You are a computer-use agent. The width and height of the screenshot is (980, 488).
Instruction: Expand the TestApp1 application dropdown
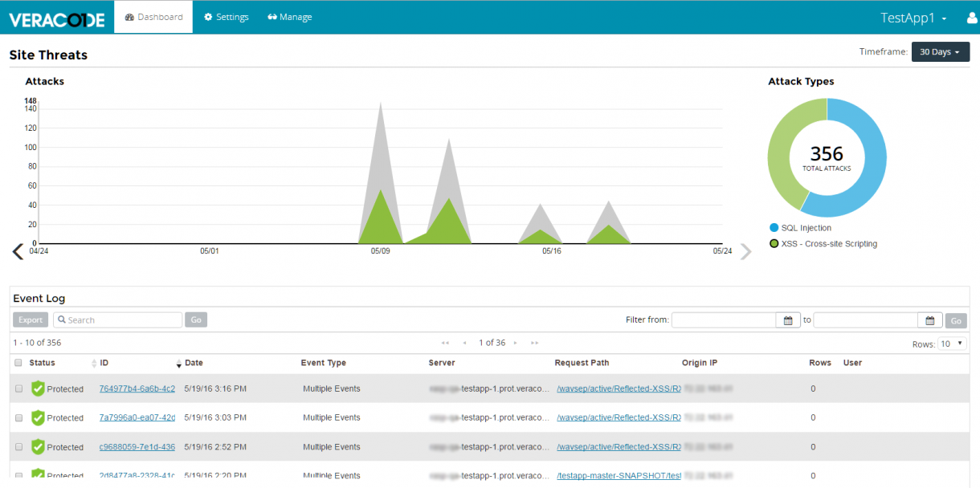(913, 18)
